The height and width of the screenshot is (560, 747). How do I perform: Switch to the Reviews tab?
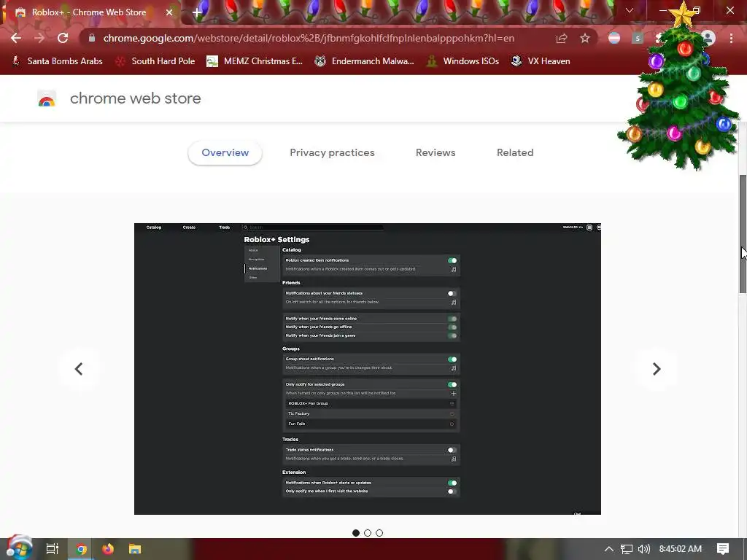point(436,153)
